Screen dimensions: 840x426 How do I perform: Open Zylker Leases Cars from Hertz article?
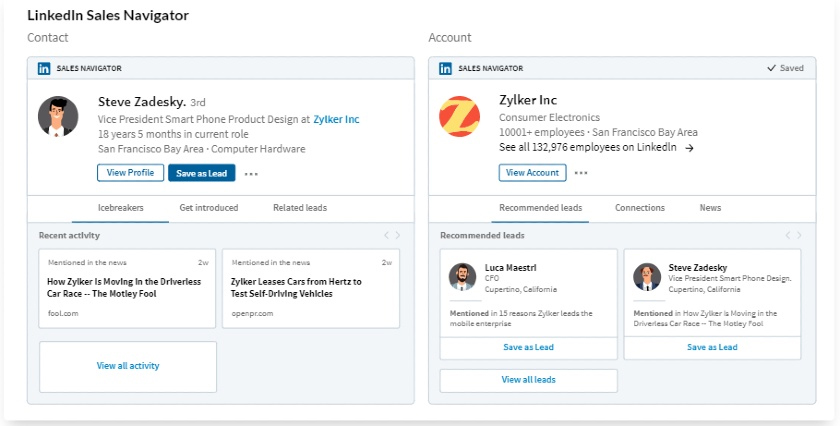[x=296, y=288]
